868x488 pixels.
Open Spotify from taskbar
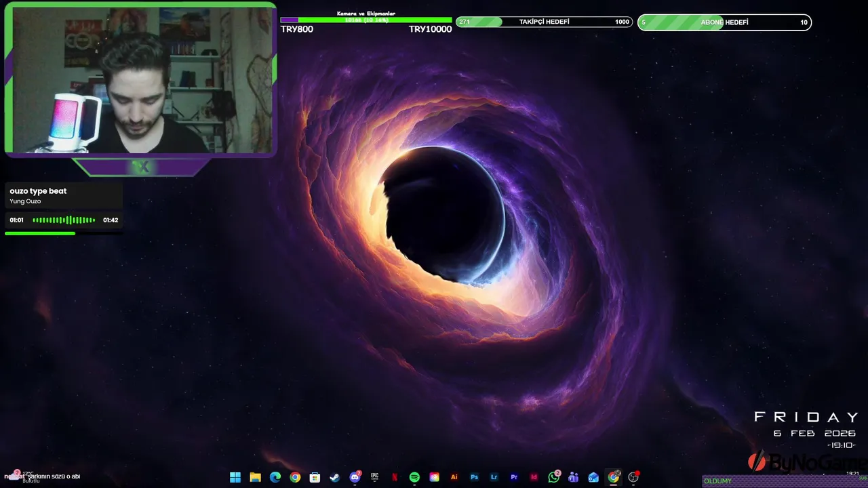click(x=414, y=477)
